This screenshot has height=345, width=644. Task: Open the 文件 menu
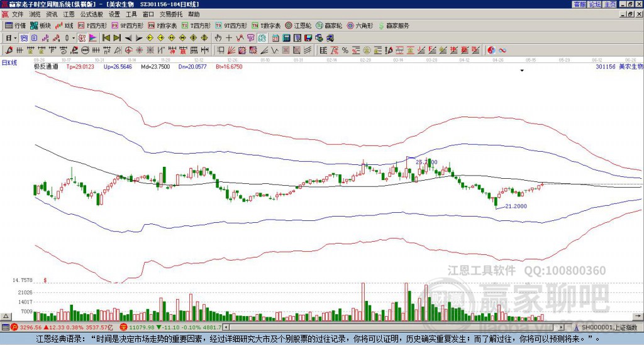click(18, 14)
